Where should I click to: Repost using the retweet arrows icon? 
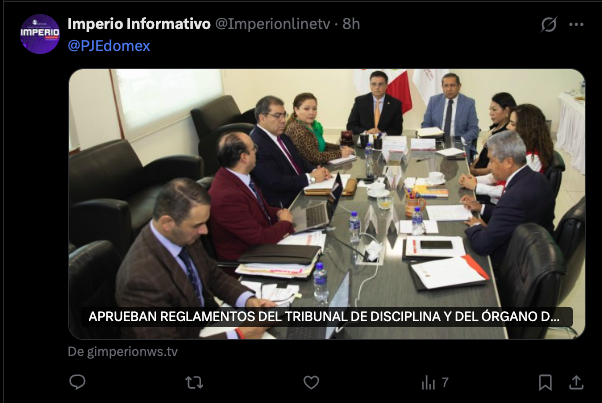coord(194,382)
